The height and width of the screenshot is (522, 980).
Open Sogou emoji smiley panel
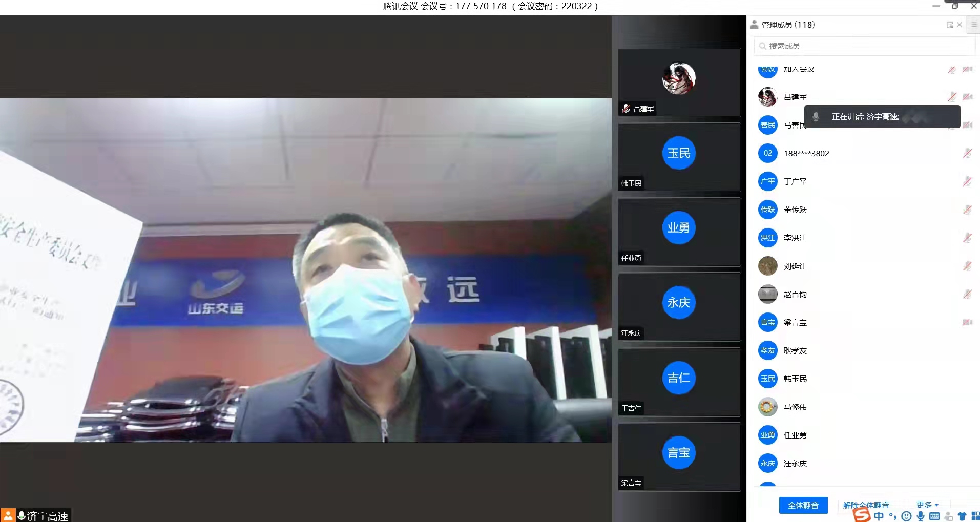906,516
